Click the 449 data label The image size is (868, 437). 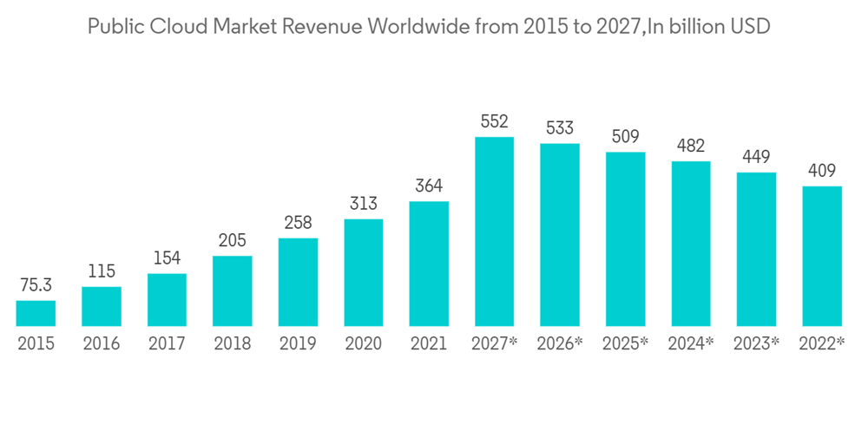coord(756,157)
